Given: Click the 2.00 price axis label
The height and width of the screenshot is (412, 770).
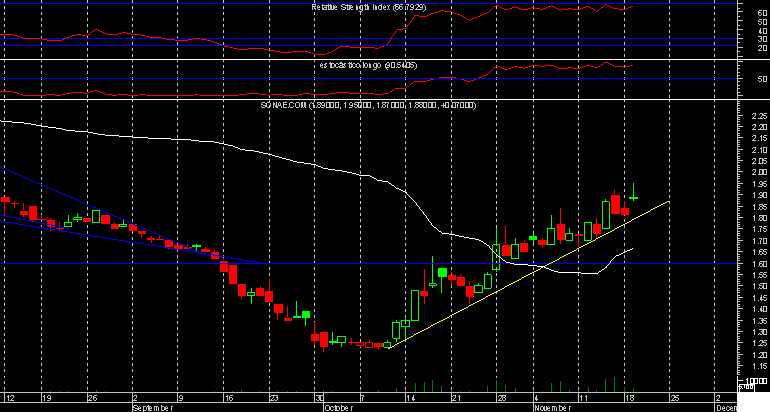Looking at the screenshot, I should point(759,172).
